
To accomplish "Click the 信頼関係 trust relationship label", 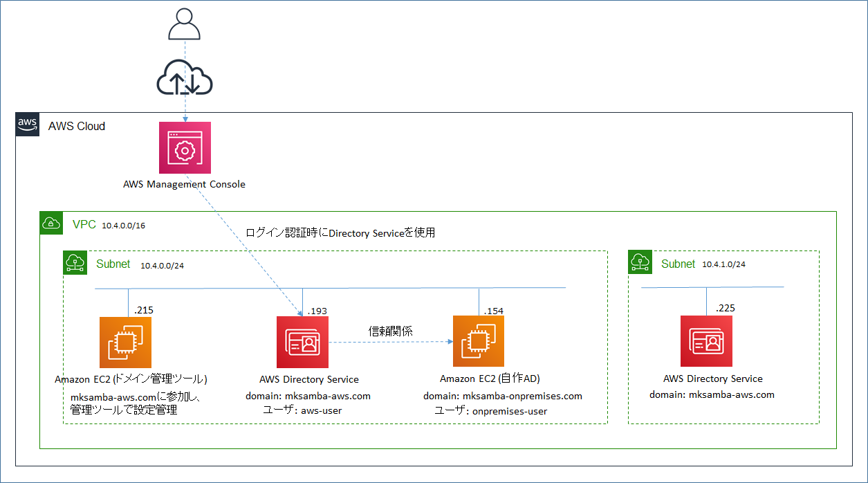I will click(x=391, y=331).
